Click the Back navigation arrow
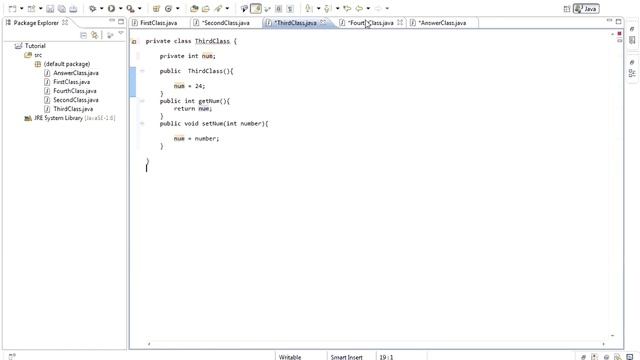Screen dimensions: 640x360 click(359, 9)
